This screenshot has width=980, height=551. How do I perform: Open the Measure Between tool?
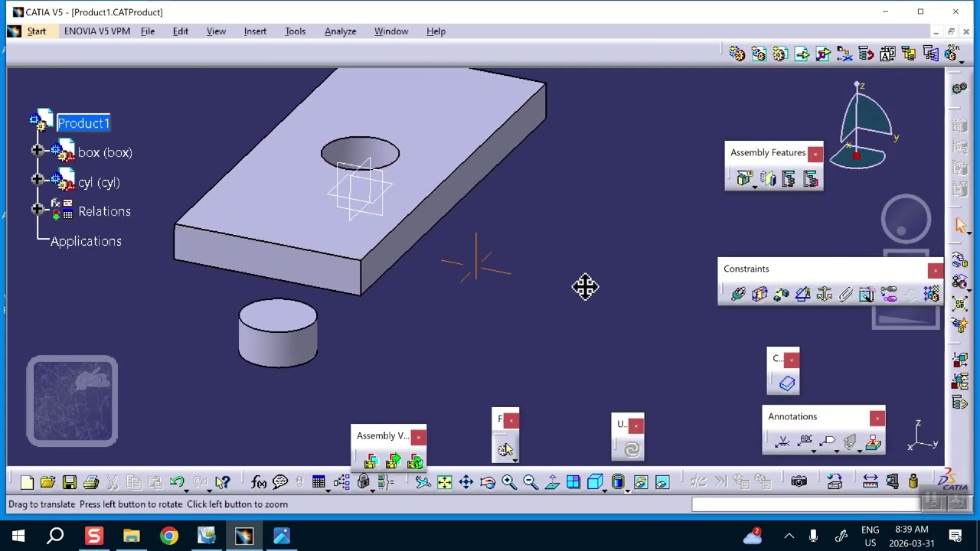tap(871, 482)
